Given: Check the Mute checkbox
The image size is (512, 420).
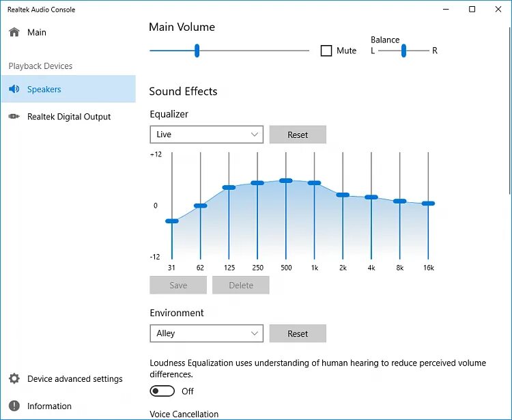Looking at the screenshot, I should [x=326, y=51].
